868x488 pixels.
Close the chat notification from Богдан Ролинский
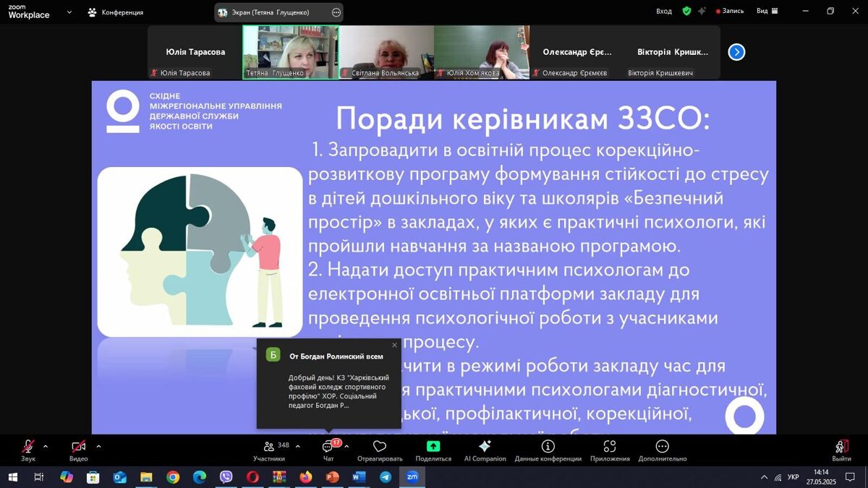[394, 345]
